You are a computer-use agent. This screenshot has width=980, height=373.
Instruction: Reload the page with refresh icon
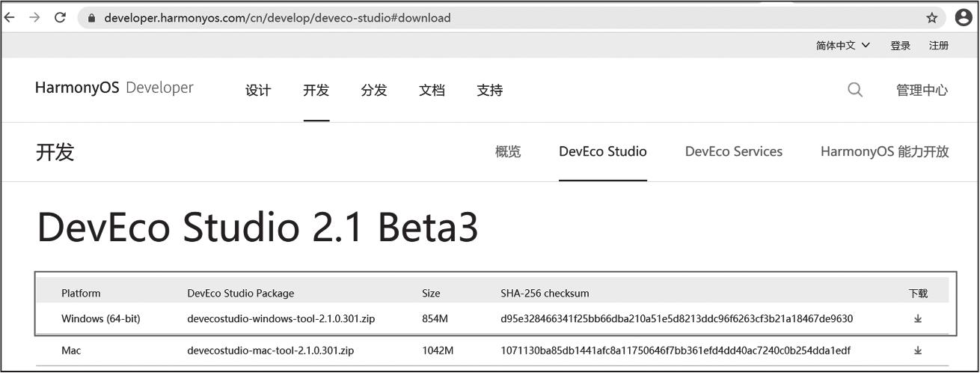(x=60, y=18)
